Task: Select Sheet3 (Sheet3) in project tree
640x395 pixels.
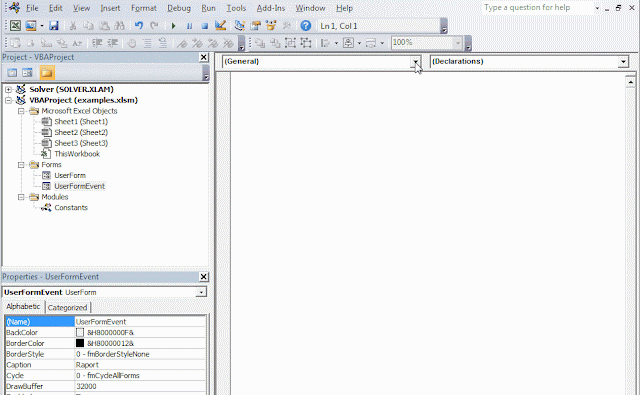Action: 81,143
